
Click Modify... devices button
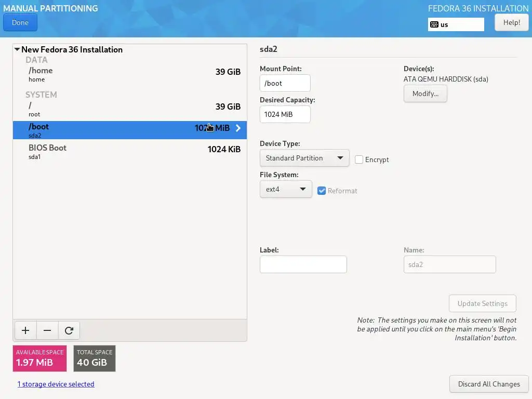click(x=425, y=94)
